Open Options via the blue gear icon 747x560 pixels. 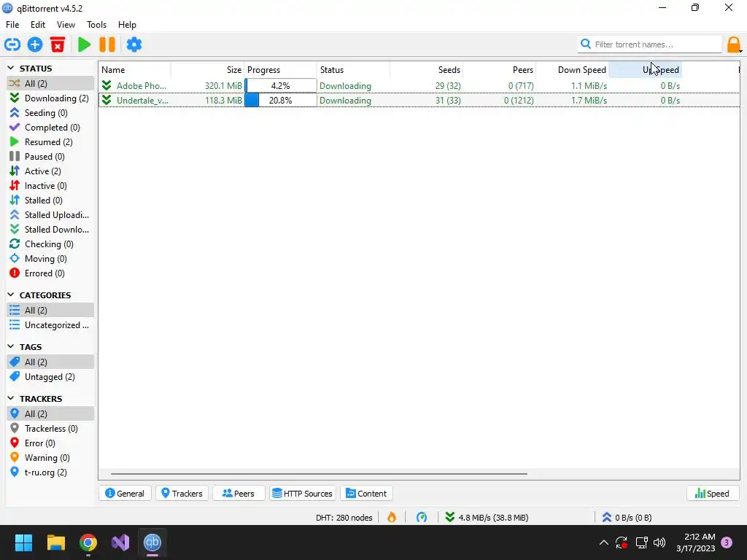[134, 44]
